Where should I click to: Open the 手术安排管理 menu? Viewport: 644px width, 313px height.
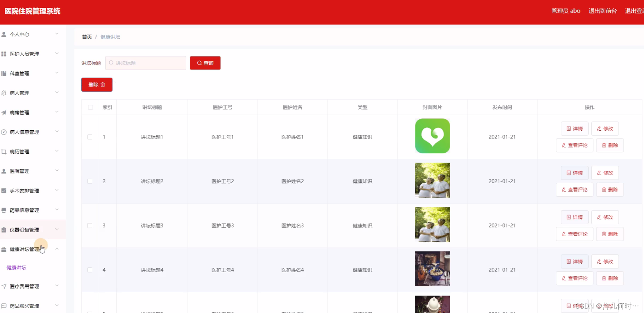[33, 190]
